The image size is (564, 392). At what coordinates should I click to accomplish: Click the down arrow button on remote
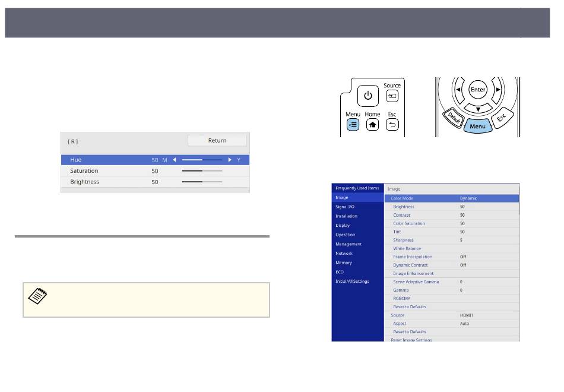tap(478, 109)
